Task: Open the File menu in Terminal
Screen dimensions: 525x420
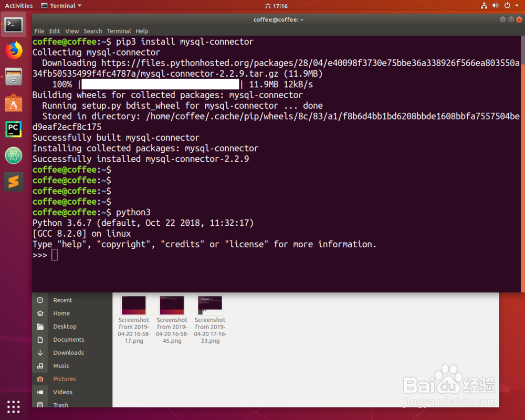Action: click(39, 31)
